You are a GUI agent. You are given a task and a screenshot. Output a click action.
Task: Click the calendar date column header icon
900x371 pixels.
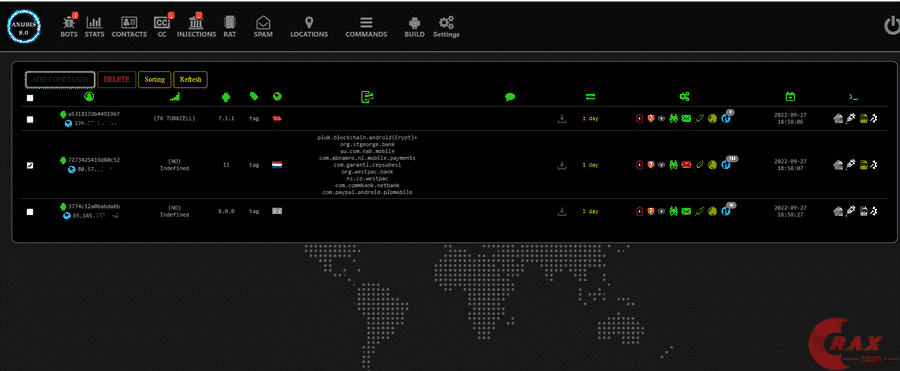tap(790, 96)
